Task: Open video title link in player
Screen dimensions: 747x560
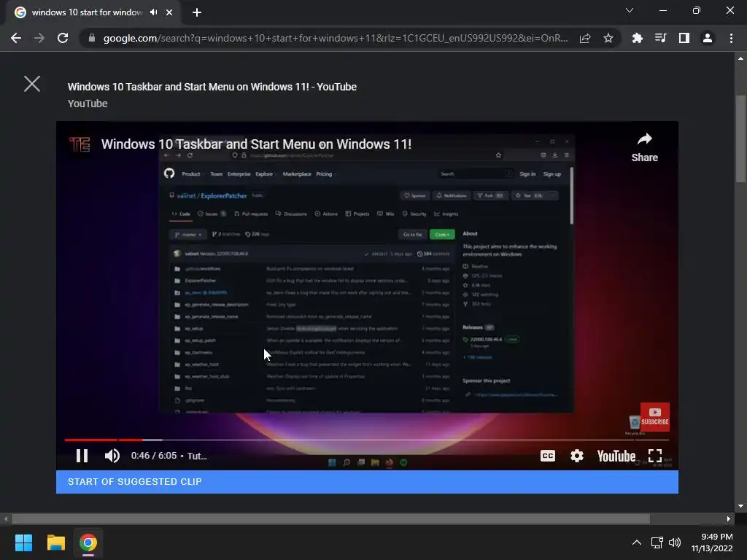Action: coord(256,144)
